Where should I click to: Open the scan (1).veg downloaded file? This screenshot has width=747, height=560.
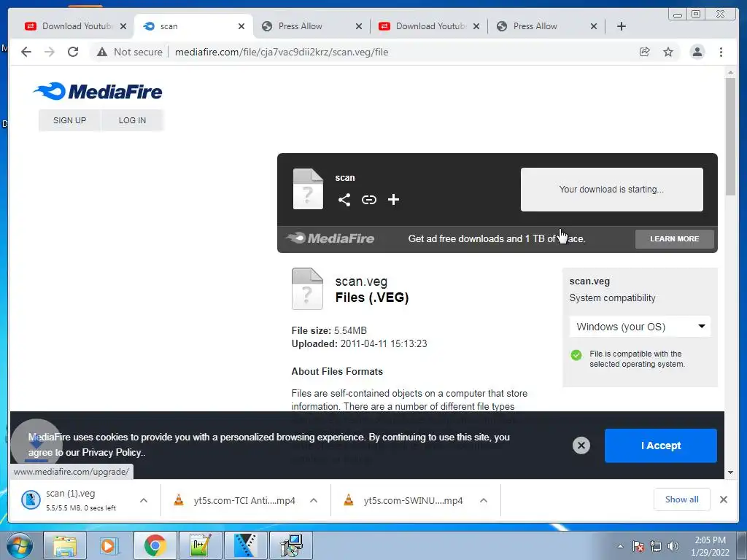point(70,500)
